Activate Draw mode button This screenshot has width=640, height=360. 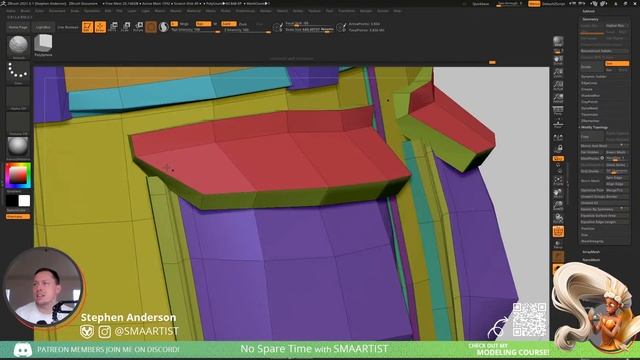point(100,27)
